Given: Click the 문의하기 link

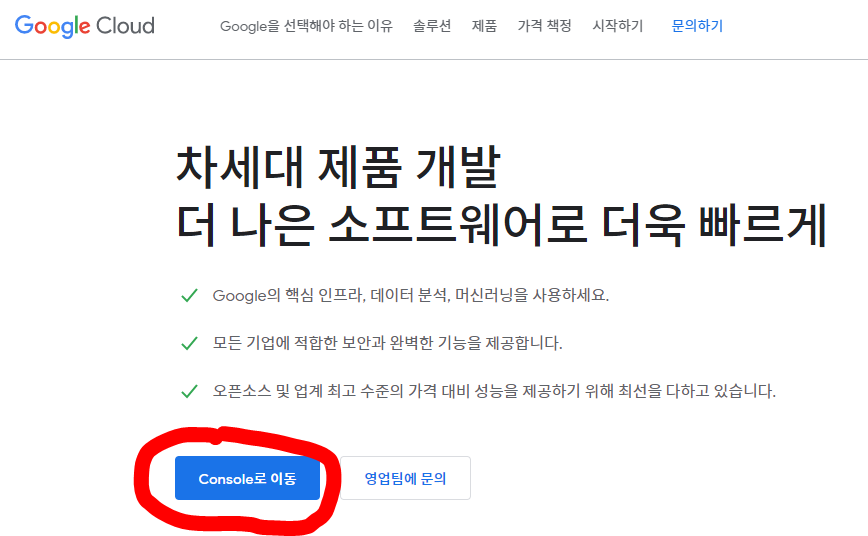Looking at the screenshot, I should point(698,26).
